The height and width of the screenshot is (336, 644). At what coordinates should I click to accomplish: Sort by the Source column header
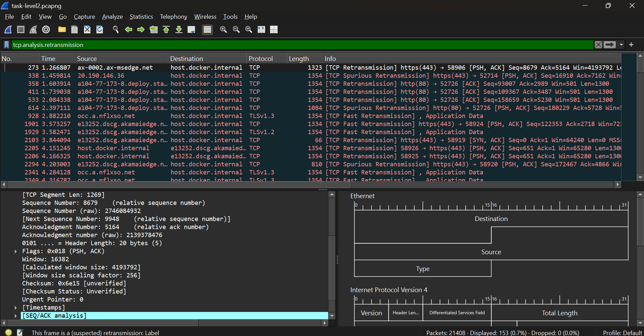pos(122,58)
